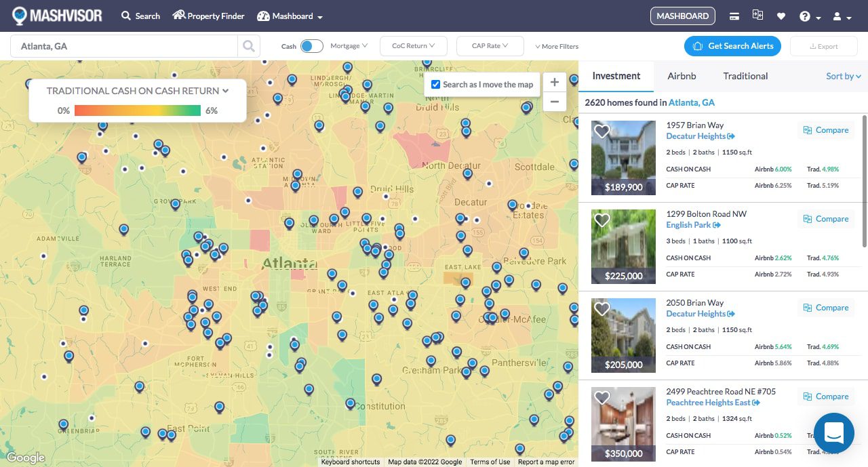Image resolution: width=868 pixels, height=467 pixels.
Task: Open favorites via heart icon in top bar
Action: (x=781, y=16)
